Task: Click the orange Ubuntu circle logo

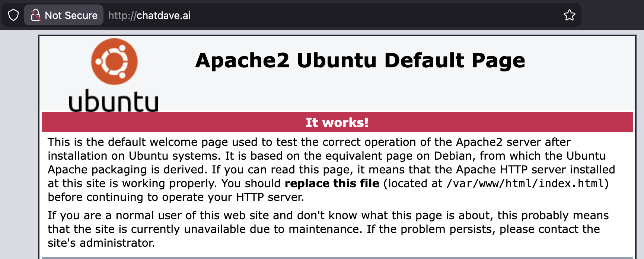Action: (114, 62)
